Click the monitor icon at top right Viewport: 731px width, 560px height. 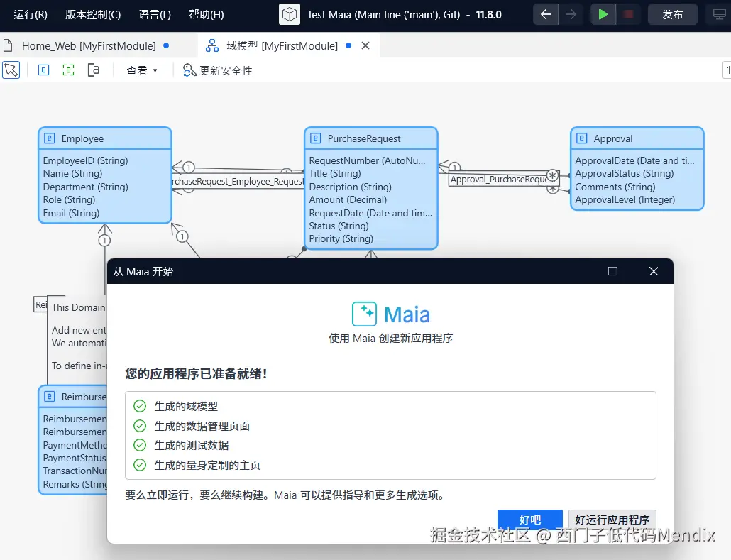(x=720, y=14)
